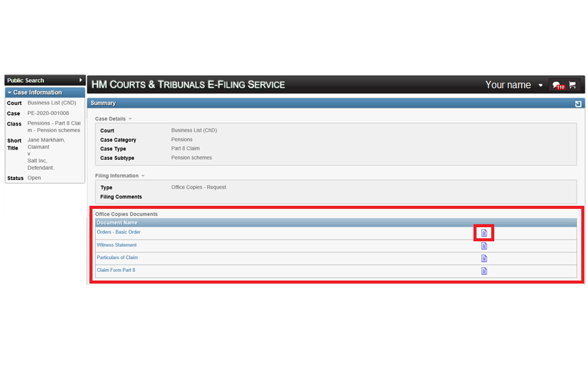Open the Witness Statement link
The height and width of the screenshot is (392, 588).
(x=116, y=245)
